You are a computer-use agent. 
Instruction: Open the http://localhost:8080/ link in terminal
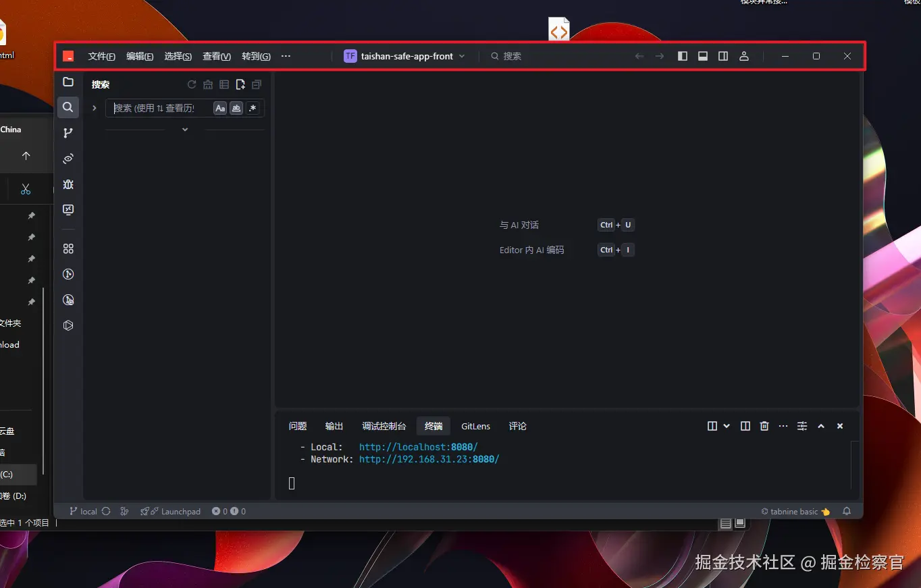[418, 446]
